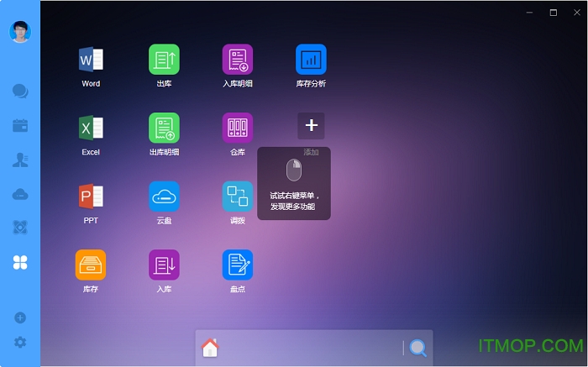The width and height of the screenshot is (588, 367).
Task: Open the 库存分析 chart app
Action: point(311,60)
